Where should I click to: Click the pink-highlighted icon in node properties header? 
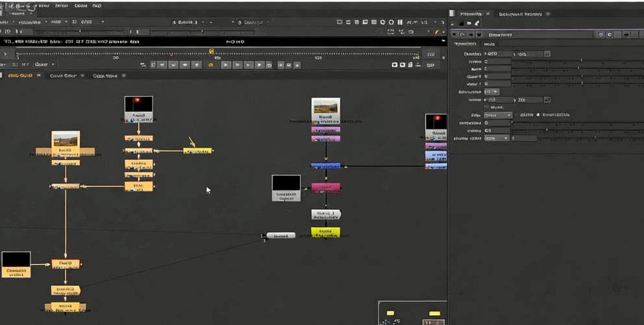coord(601,34)
